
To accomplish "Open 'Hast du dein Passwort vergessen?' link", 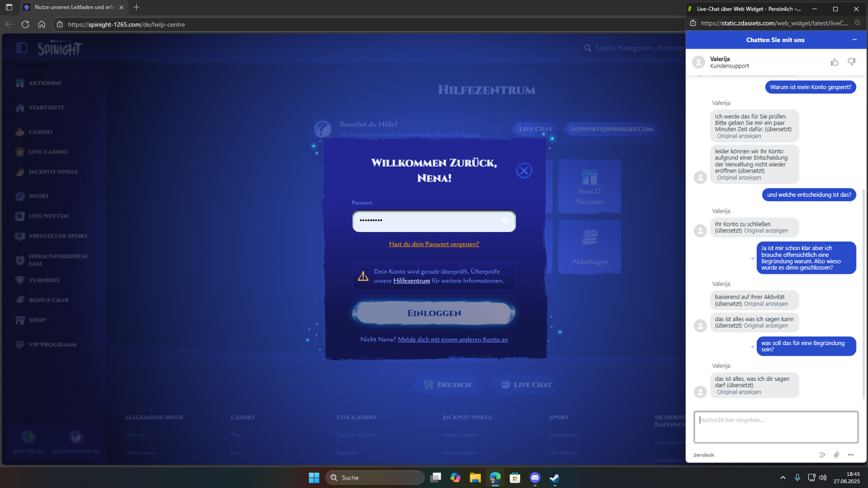I will point(434,244).
